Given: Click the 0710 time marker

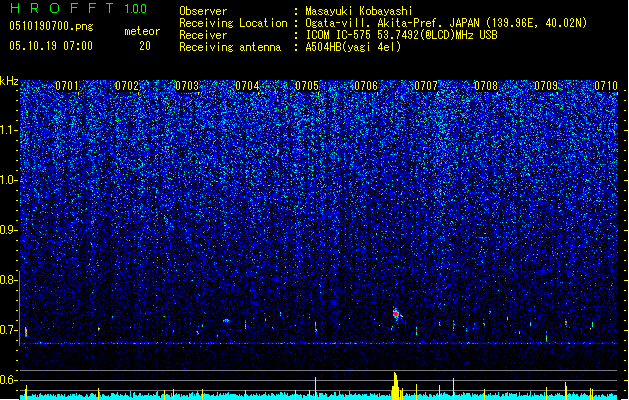Looking at the screenshot, I should 606,86.
